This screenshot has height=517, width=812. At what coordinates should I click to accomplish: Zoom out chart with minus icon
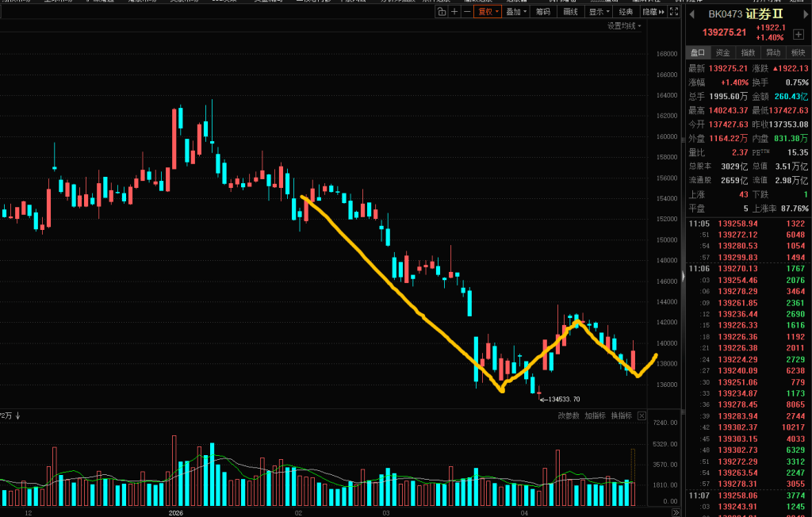467,12
